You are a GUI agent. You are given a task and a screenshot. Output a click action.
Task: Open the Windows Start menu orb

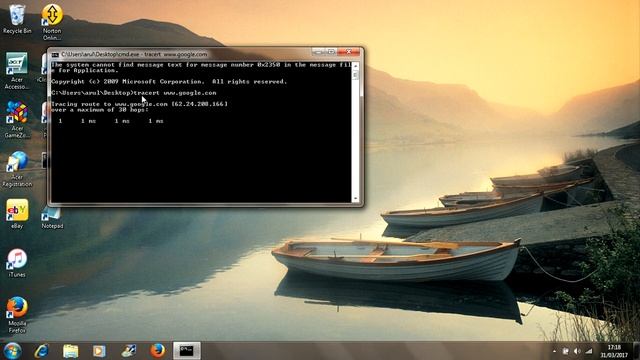pos(12,351)
